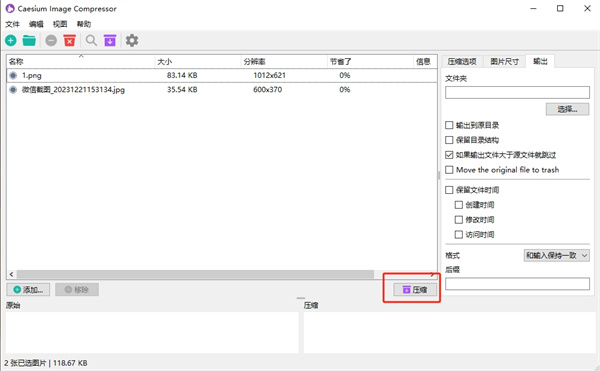Open the 帮助 menu
This screenshot has height=371, width=600.
(x=84, y=24)
